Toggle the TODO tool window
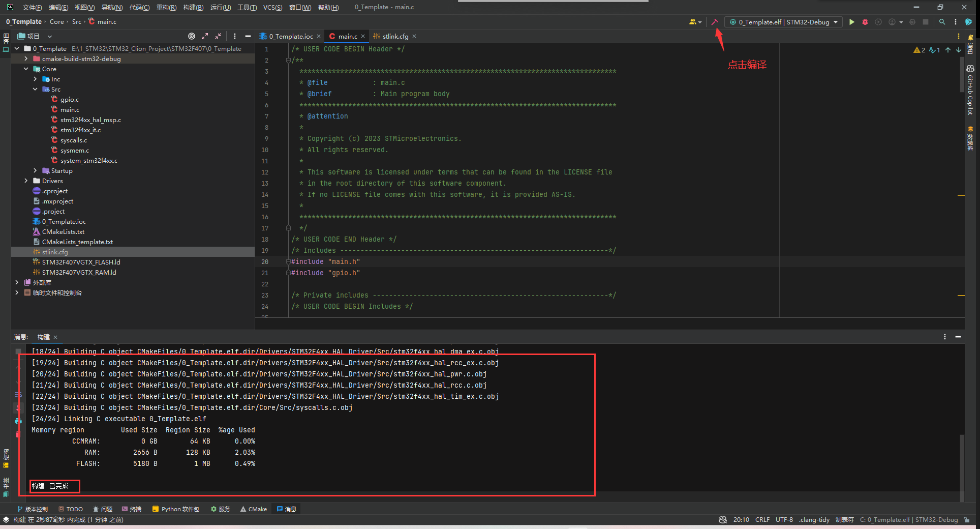 71,509
